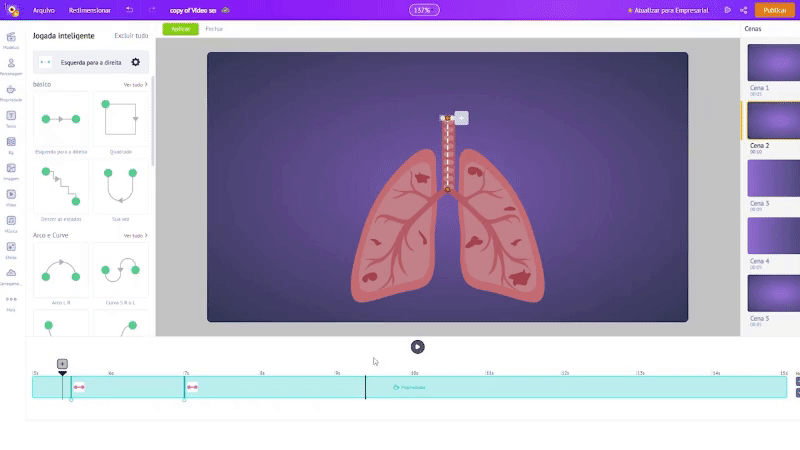The image size is (800, 450).
Task: Click the Excluir tudo link
Action: click(x=131, y=35)
